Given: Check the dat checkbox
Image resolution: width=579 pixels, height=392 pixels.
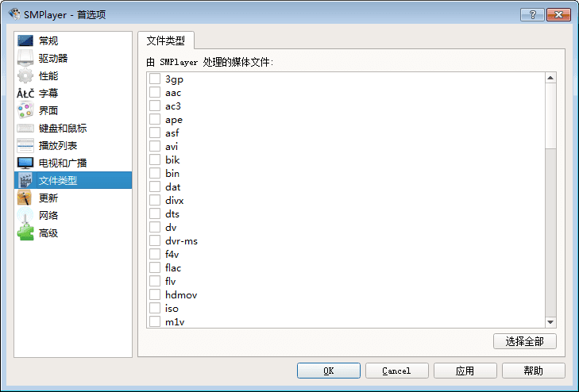Looking at the screenshot, I should 155,186.
